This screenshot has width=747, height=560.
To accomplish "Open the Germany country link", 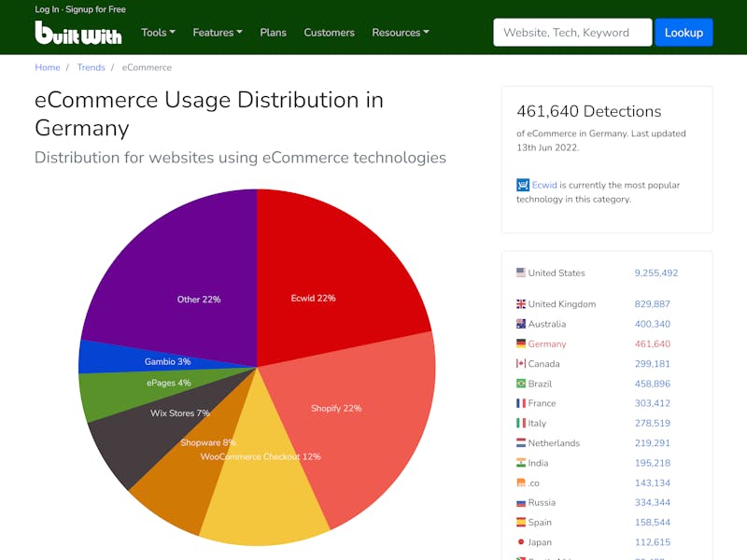I will (547, 343).
